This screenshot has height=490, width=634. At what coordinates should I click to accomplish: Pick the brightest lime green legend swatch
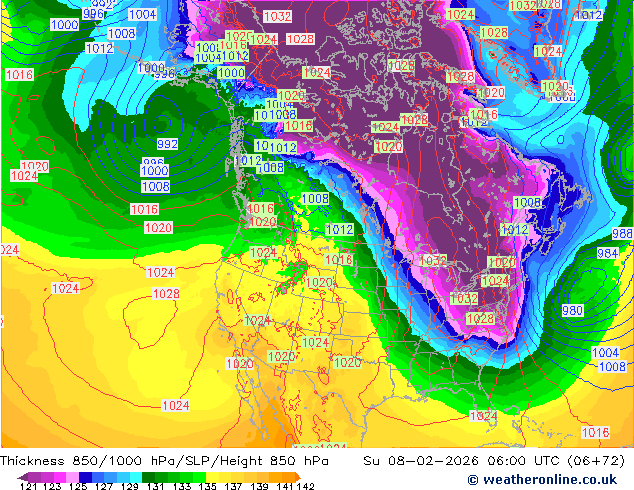point(199,477)
